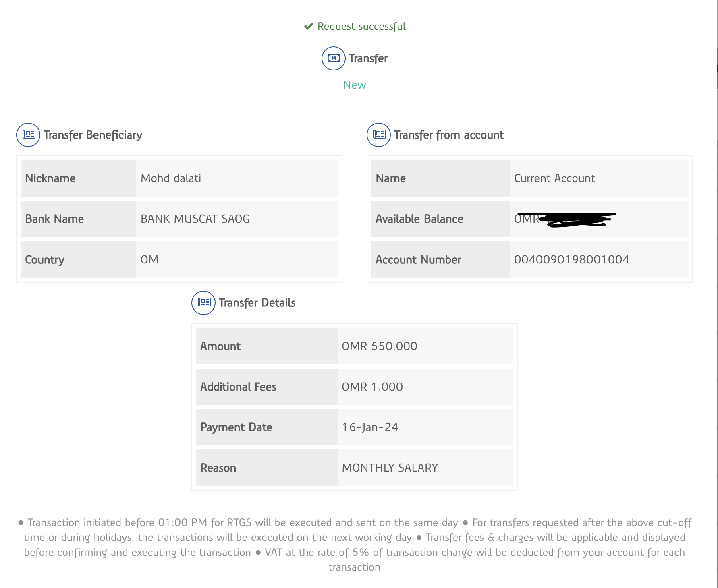Screen dimensions: 718x588
Task: Click the Transfer Details section icon
Action: click(203, 302)
